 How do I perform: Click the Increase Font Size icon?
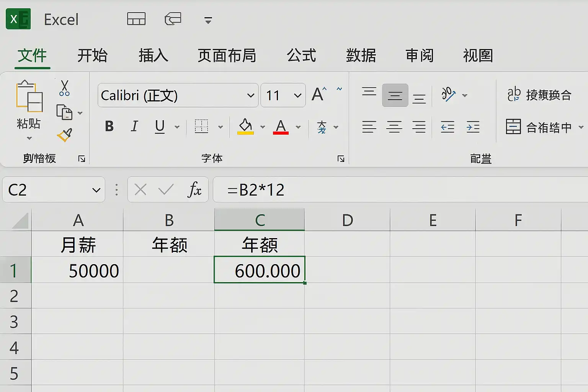tap(319, 94)
